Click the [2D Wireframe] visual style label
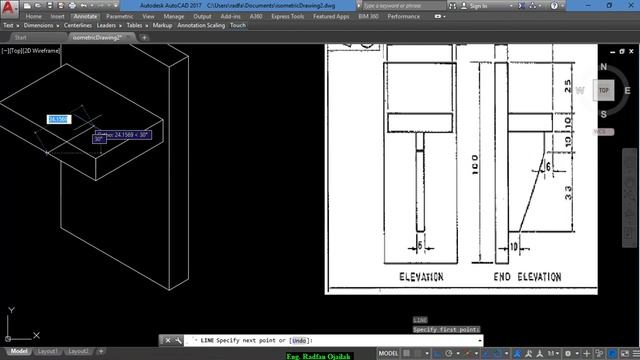Screen dimensions: 640x360 [41, 51]
